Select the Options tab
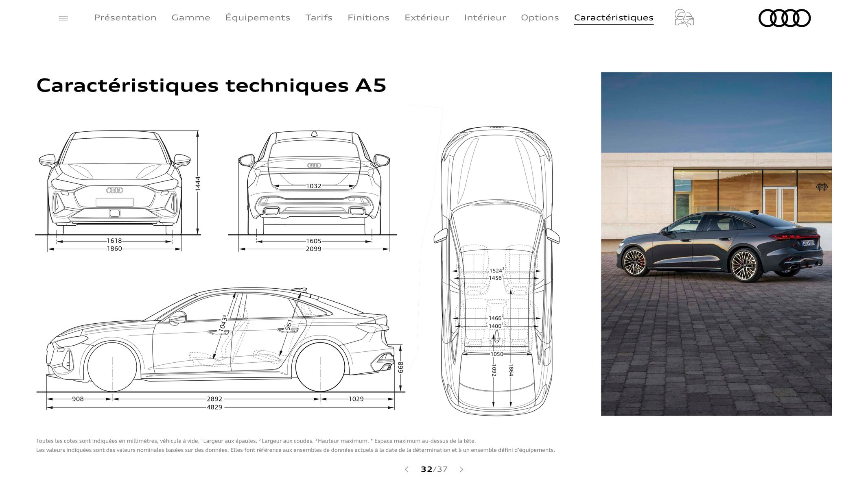The height and width of the screenshot is (488, 868). click(540, 17)
